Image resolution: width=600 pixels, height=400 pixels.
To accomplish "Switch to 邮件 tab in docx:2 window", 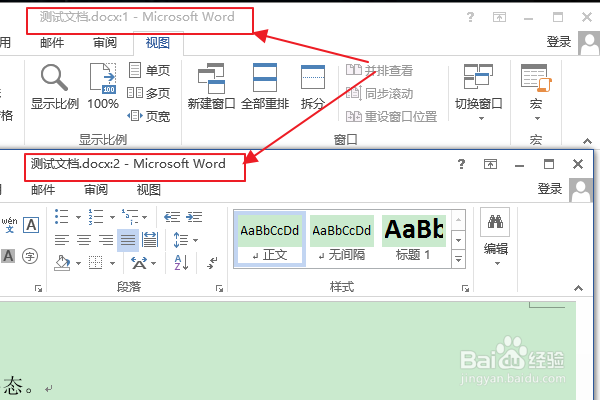I will (43, 189).
